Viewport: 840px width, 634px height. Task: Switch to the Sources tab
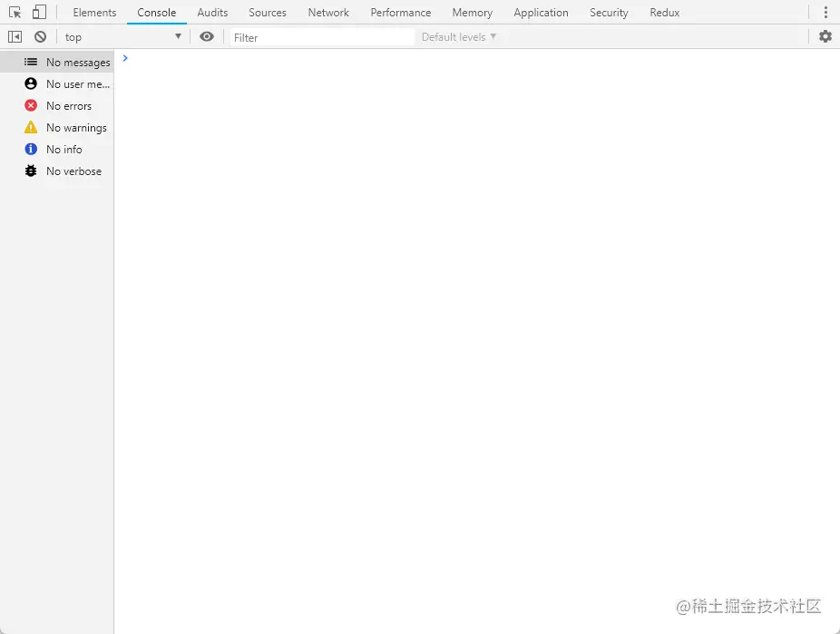click(x=268, y=13)
